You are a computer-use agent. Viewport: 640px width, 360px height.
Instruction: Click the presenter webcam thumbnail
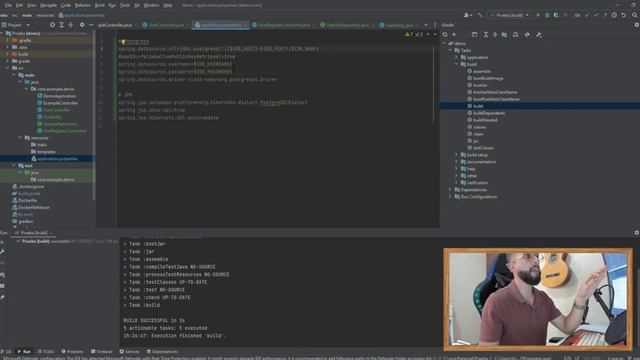point(538,300)
